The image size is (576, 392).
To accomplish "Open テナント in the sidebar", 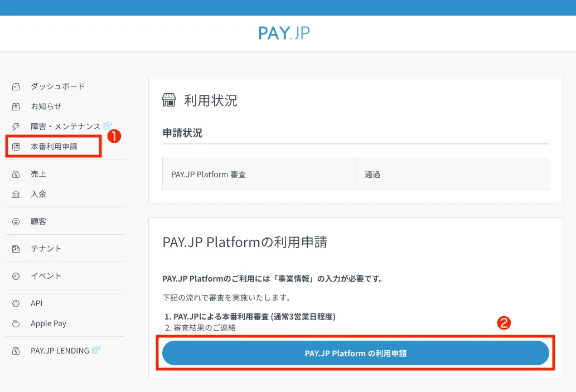I will coord(46,249).
